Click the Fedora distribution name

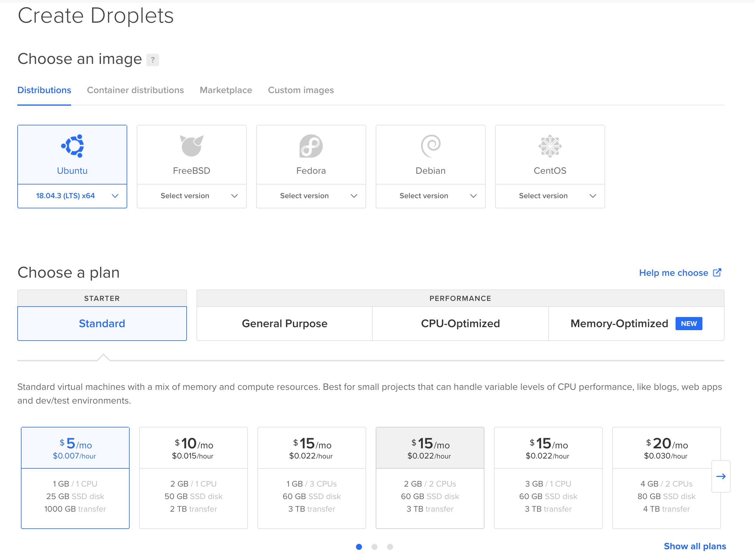311,170
